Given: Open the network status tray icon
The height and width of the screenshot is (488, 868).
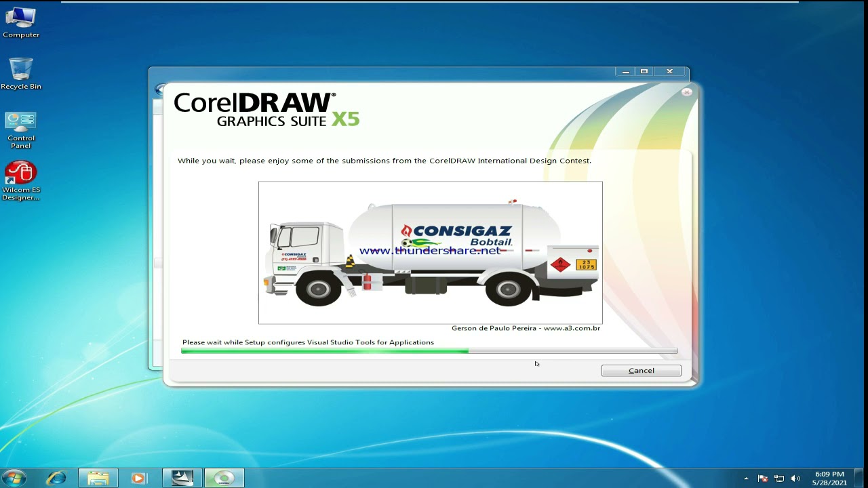Looking at the screenshot, I should pos(779,479).
